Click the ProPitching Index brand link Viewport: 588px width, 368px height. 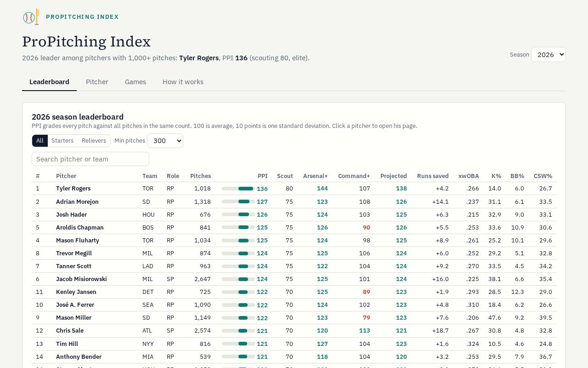(x=82, y=17)
